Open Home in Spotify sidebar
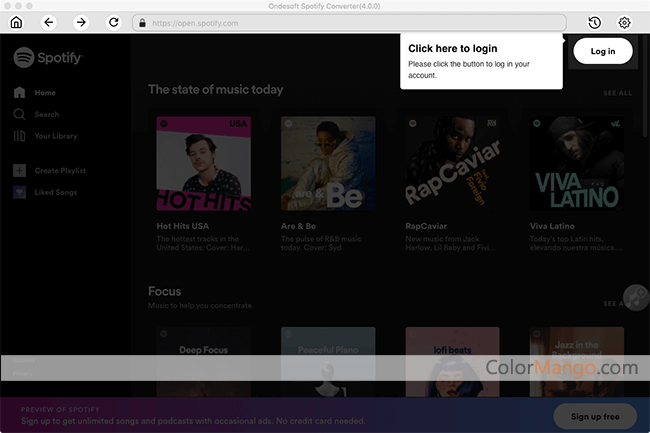 point(45,93)
